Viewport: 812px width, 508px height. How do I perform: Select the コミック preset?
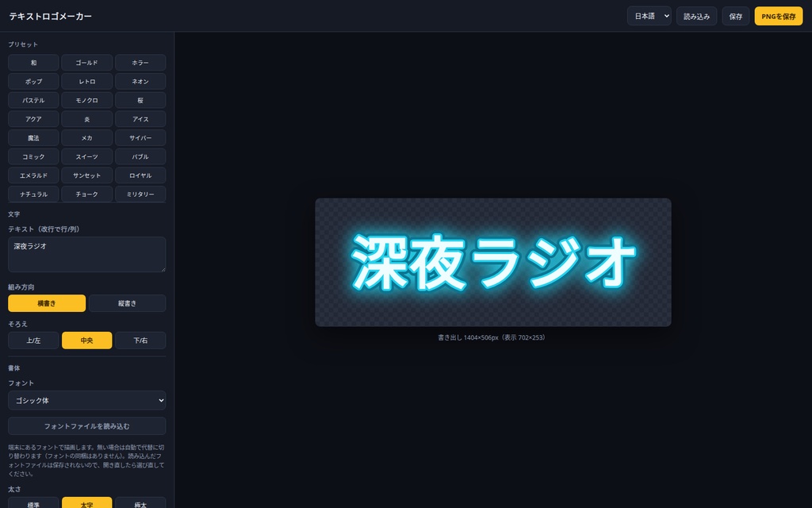[33, 156]
